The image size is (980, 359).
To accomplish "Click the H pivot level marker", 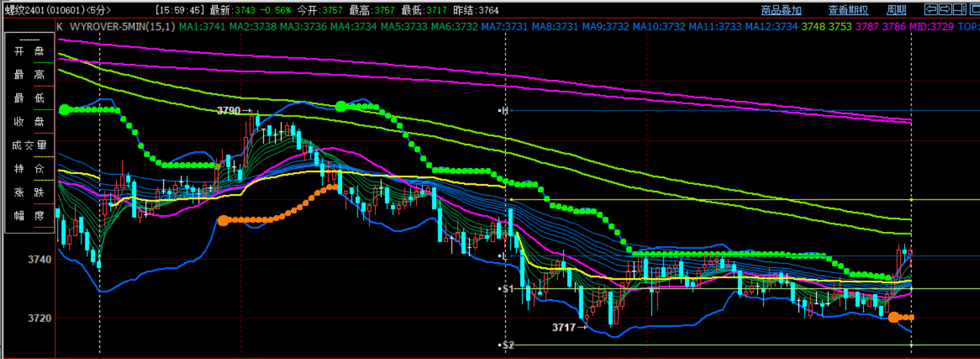I will pyautogui.click(x=503, y=111).
